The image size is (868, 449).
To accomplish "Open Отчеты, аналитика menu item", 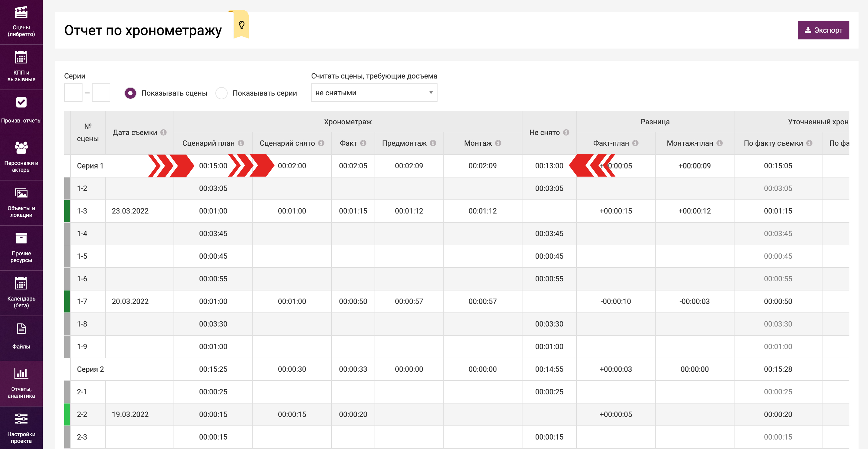I will [21, 383].
